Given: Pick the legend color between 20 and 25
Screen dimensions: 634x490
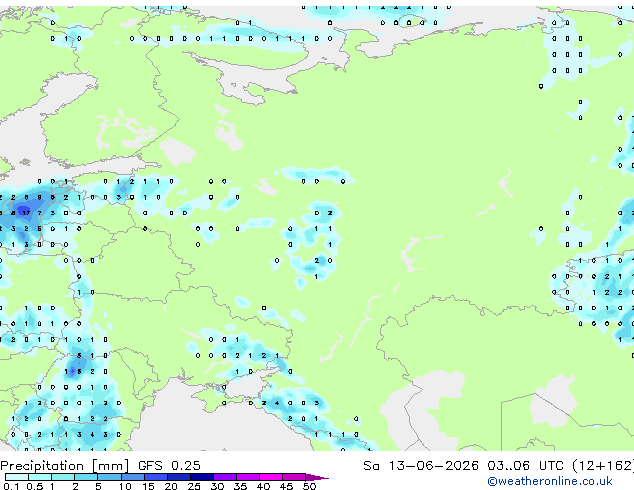Looking at the screenshot, I should point(179,477).
